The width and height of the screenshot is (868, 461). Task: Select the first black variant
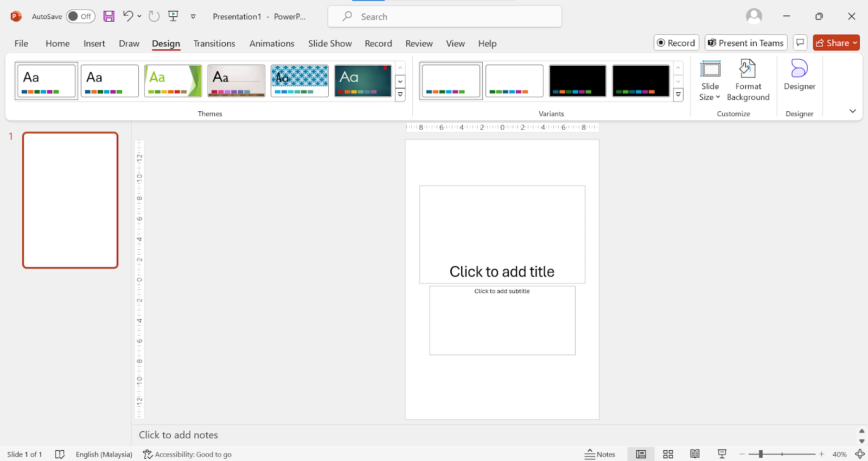[x=578, y=81]
